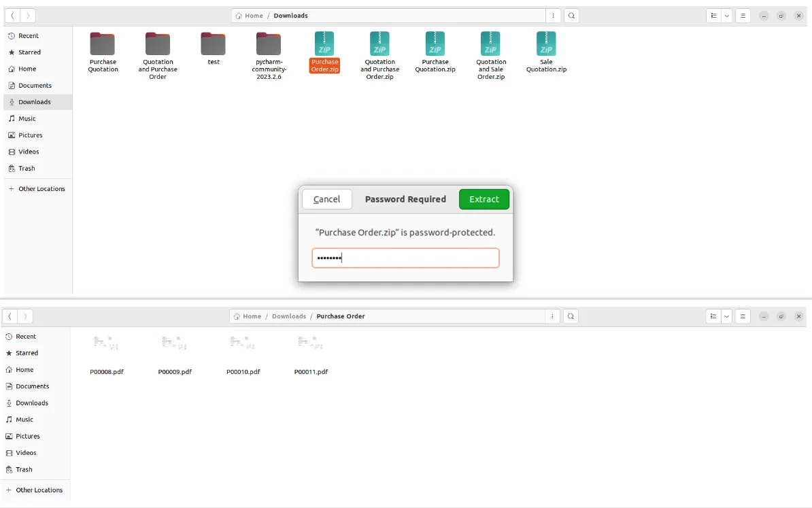This screenshot has height=508, width=812.
Task: Toggle list view in the top window
Action: (x=713, y=16)
